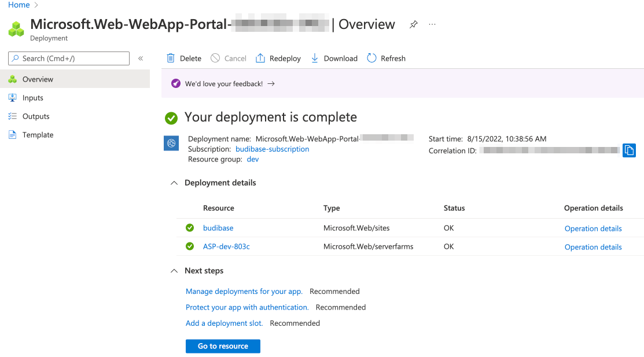
Task: Click the large deployment complete checkmark
Action: 171,118
